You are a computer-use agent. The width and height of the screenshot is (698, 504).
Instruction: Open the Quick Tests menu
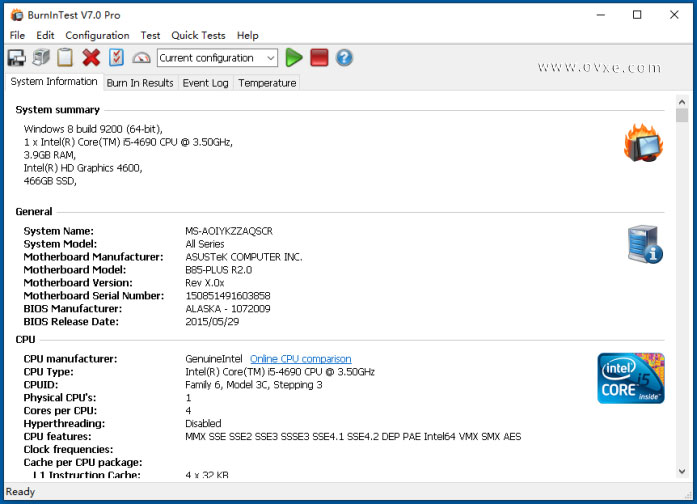pyautogui.click(x=198, y=35)
